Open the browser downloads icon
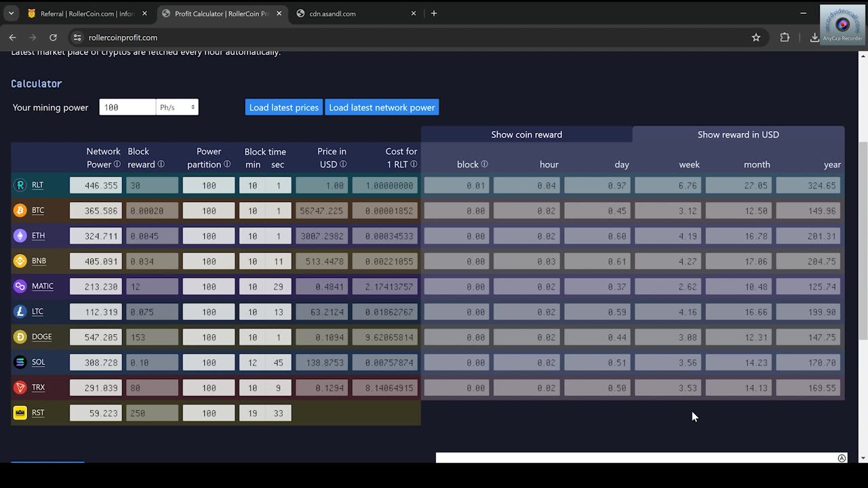Image resolution: width=868 pixels, height=488 pixels. (x=814, y=37)
